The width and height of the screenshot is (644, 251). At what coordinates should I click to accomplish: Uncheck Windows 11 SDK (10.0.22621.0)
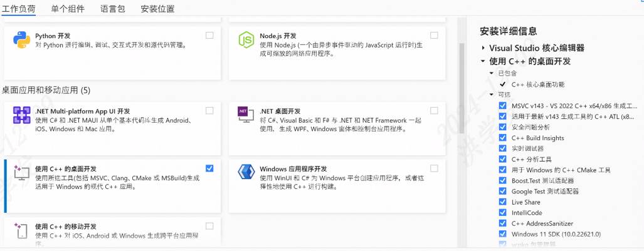(503, 233)
